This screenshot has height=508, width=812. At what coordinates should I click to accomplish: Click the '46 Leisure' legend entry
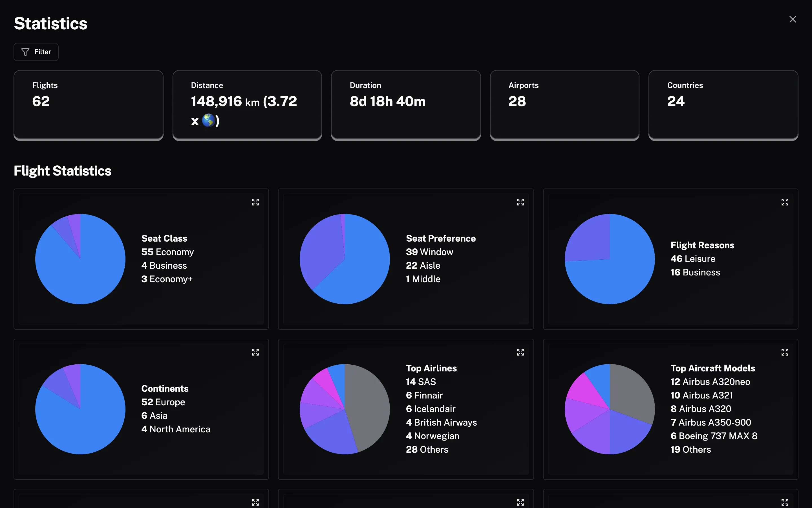(693, 259)
